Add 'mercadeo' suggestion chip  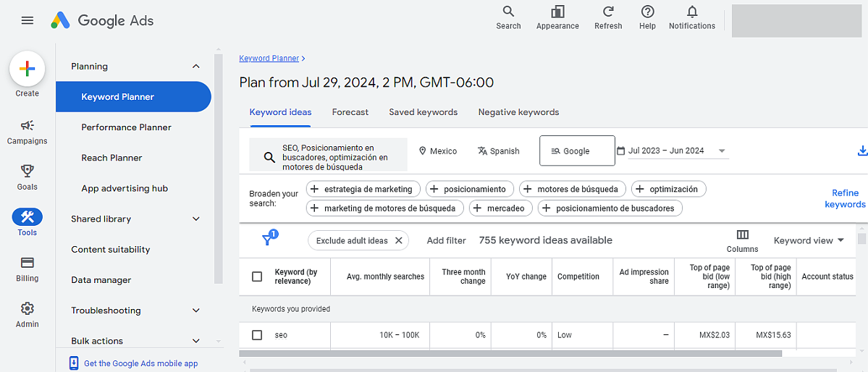click(x=501, y=208)
